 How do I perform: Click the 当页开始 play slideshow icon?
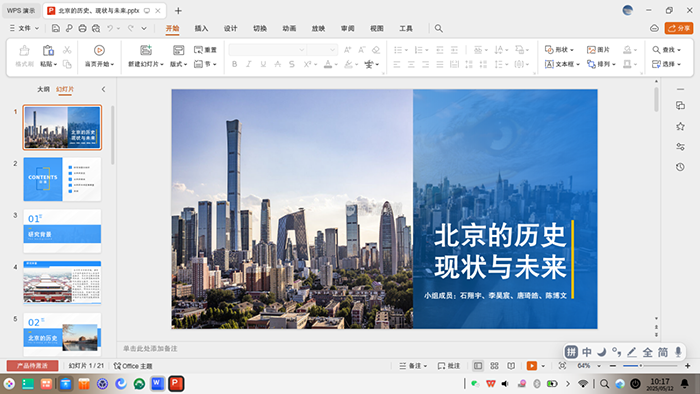click(99, 50)
